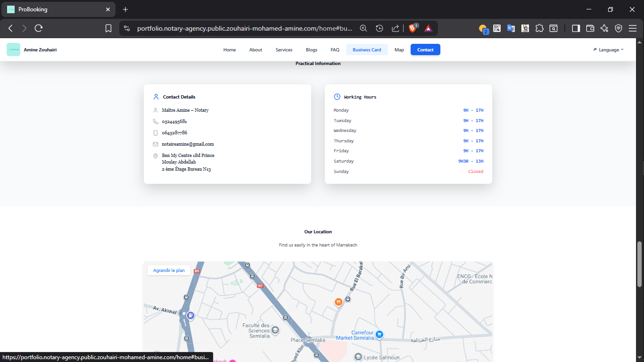Click the puzzle-piece extensions icon
This screenshot has height=362, width=644.
point(539,28)
